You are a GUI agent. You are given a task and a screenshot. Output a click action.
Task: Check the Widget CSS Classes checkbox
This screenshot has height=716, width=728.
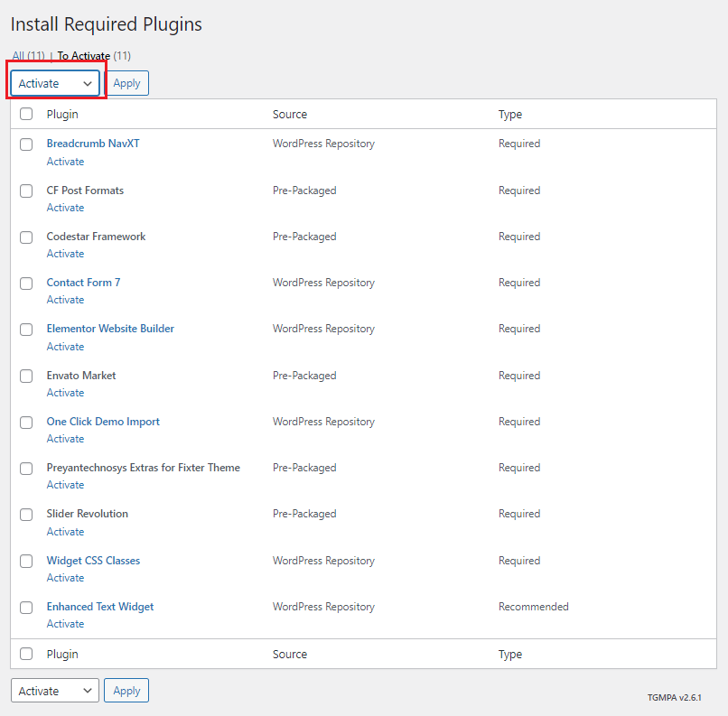[26, 561]
